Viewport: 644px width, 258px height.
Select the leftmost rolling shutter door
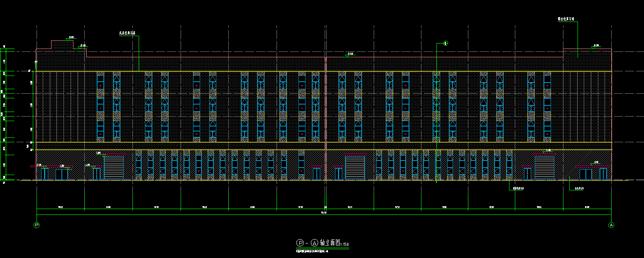pos(114,168)
